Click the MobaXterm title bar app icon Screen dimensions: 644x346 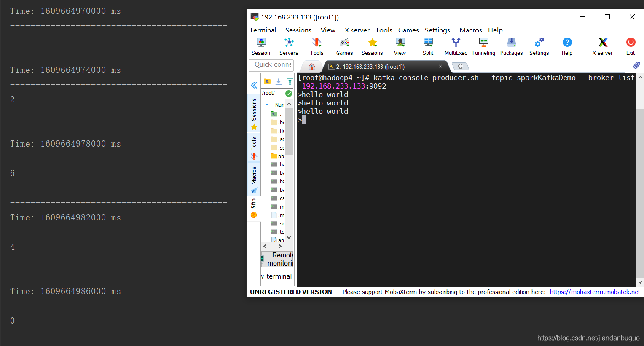pos(255,17)
